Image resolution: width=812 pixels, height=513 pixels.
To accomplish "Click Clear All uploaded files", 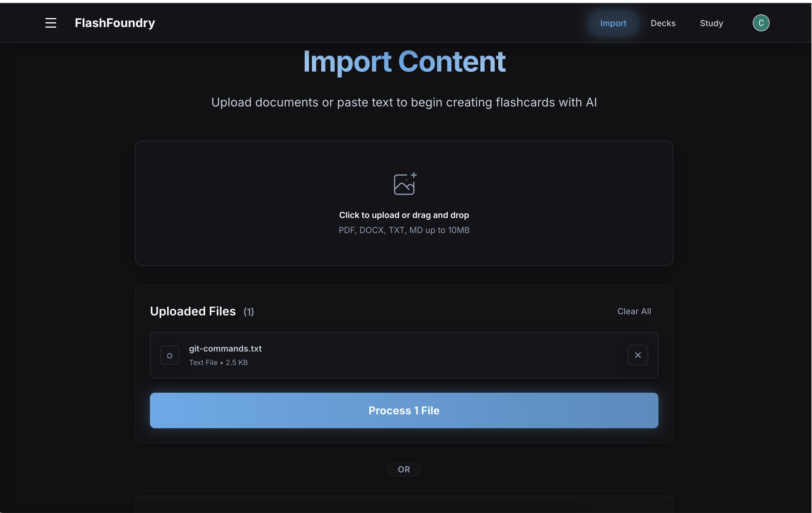I will pos(633,311).
